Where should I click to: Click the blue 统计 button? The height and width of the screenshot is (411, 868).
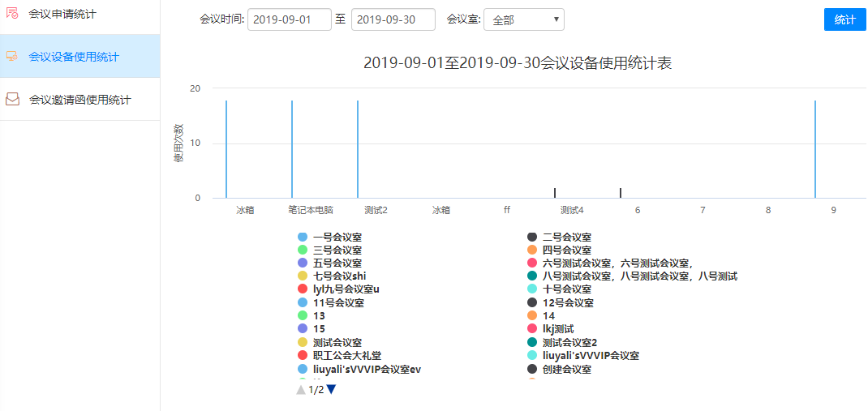[x=844, y=19]
